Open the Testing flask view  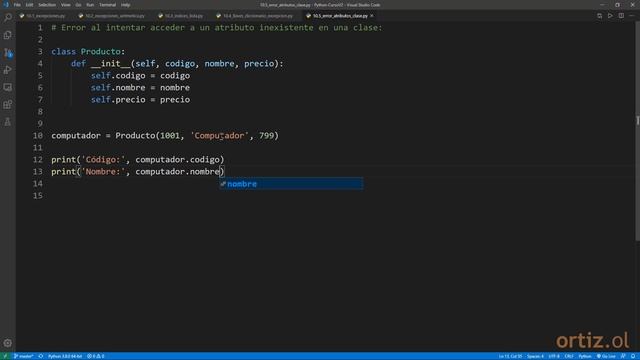point(8,122)
